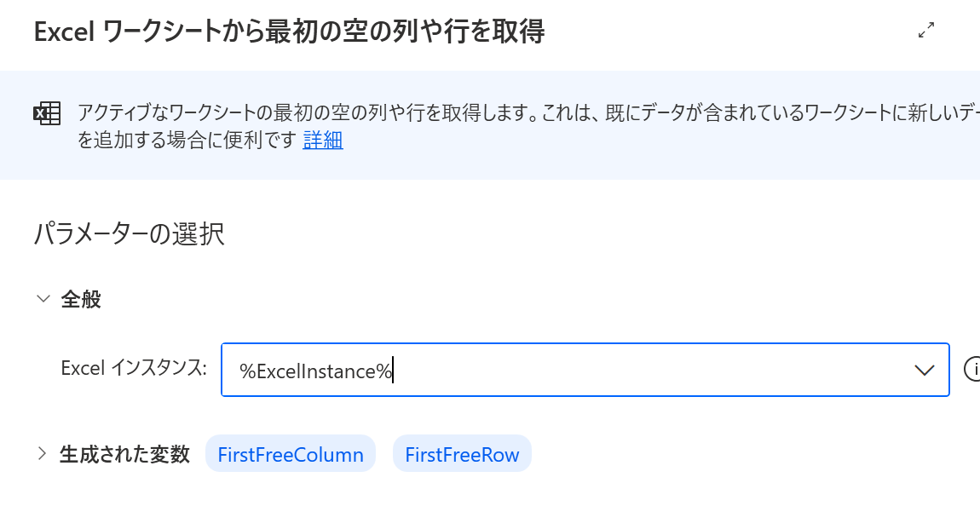Screen dimensions: 980x506
Task: Select the FirstFreeRow variable chip
Action: click(462, 455)
